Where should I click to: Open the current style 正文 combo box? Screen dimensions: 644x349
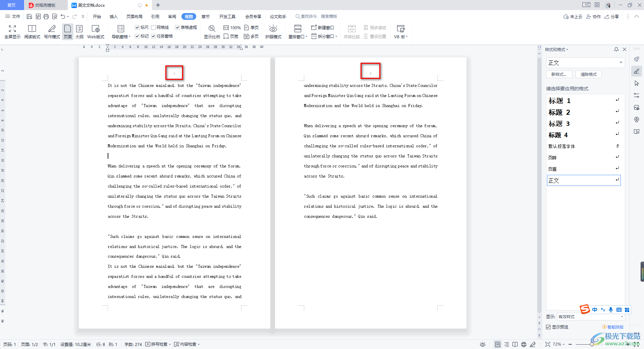tap(585, 63)
